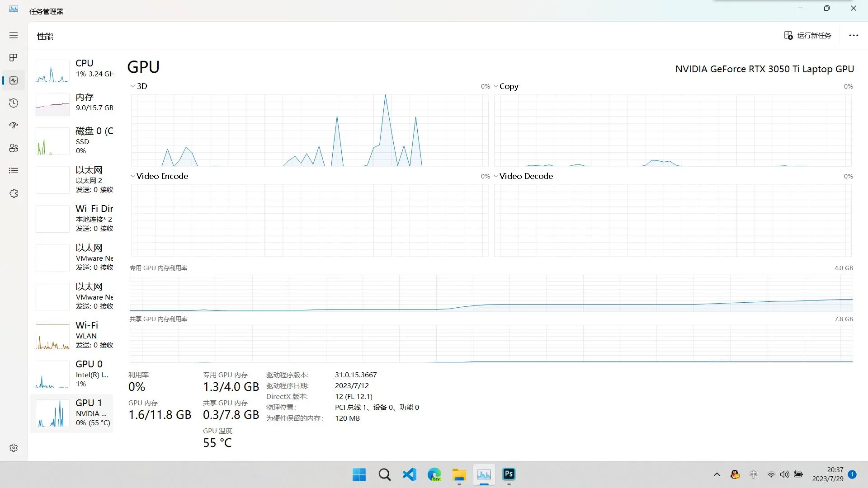Click the Wi-Fi mini graph thumbnail

coord(52,336)
